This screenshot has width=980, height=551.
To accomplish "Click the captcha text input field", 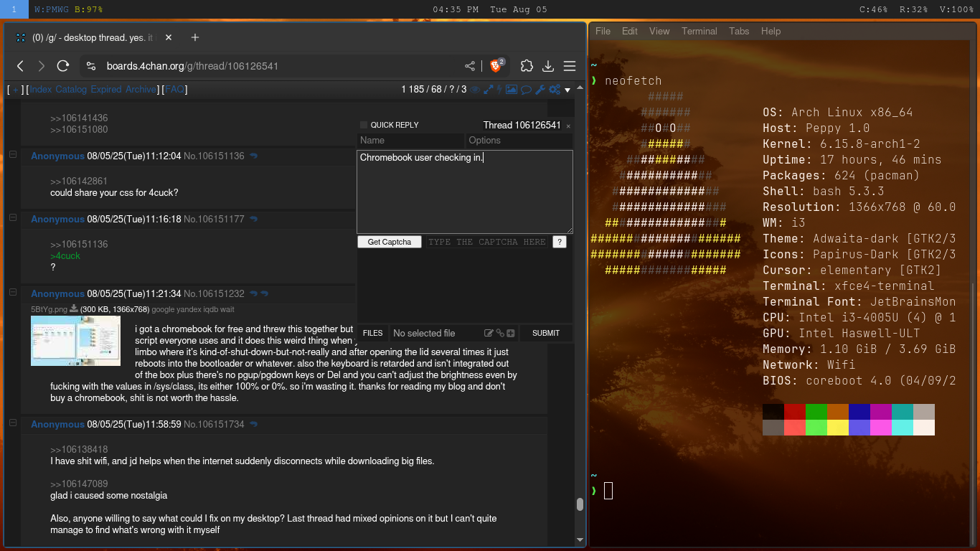I will (x=486, y=242).
